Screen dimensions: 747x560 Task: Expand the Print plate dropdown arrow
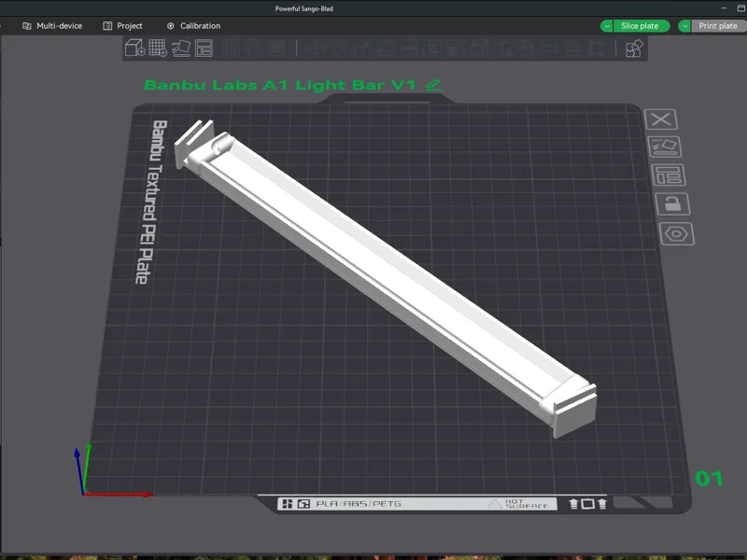tap(684, 26)
